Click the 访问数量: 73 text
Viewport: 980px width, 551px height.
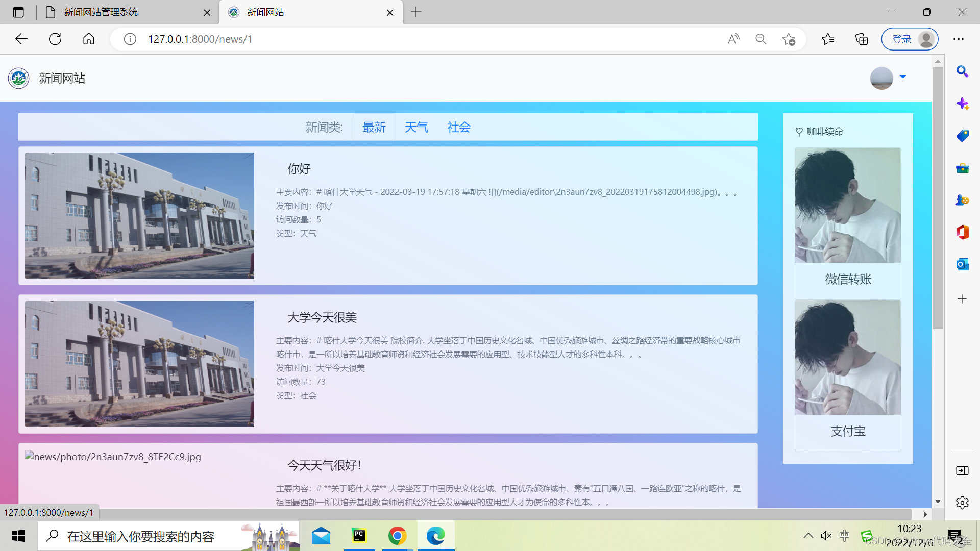pos(301,382)
